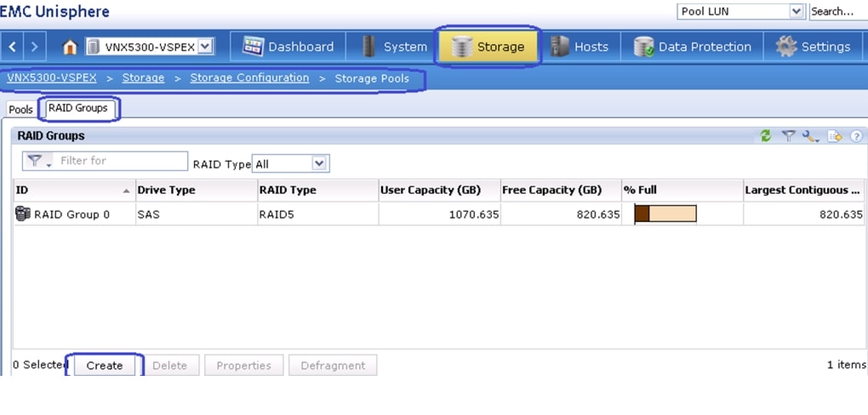Sort by RAID Type column
This screenshot has width=868, height=415.
[x=317, y=190]
